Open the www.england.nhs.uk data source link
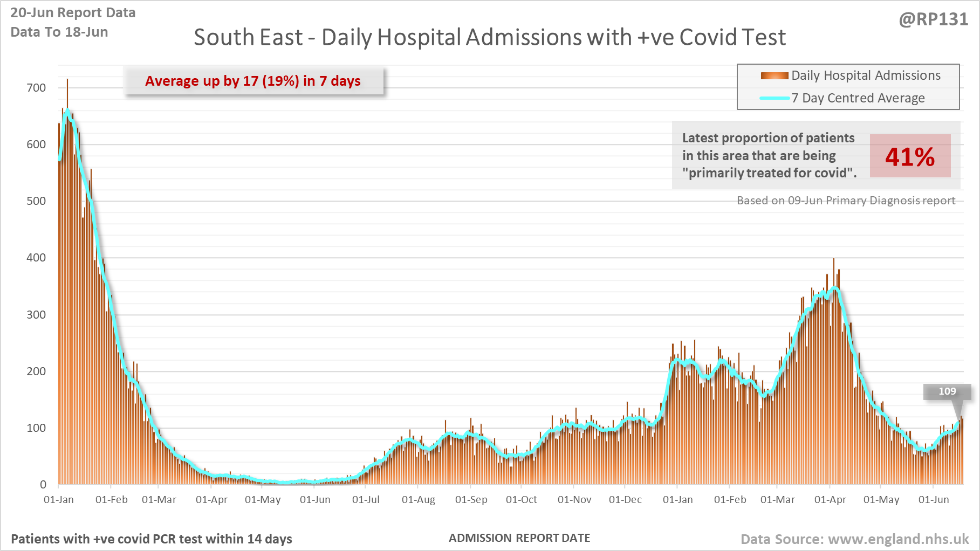 pyautogui.click(x=898, y=539)
